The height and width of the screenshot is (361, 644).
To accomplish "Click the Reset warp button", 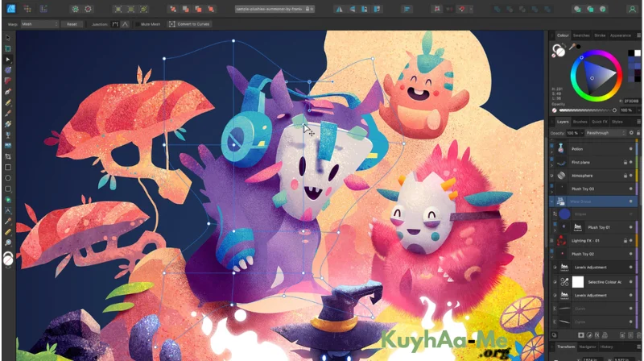I will pyautogui.click(x=72, y=24).
